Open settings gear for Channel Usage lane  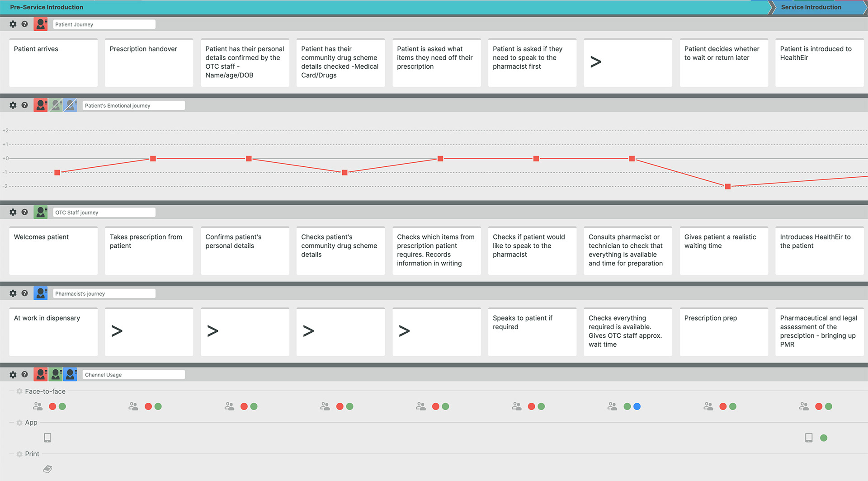point(13,375)
